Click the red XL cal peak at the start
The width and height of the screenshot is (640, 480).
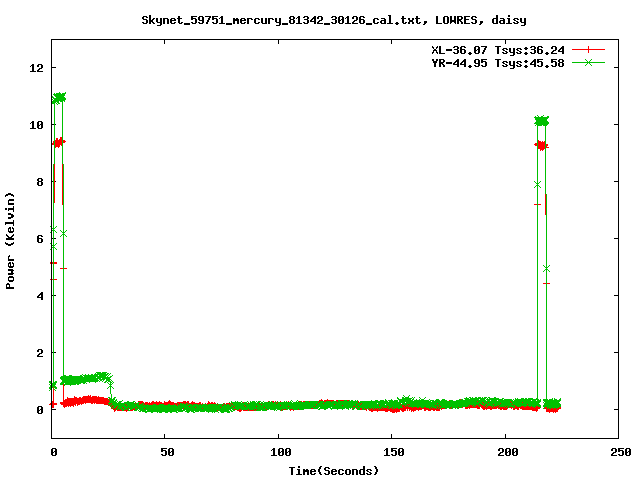pyautogui.click(x=58, y=142)
